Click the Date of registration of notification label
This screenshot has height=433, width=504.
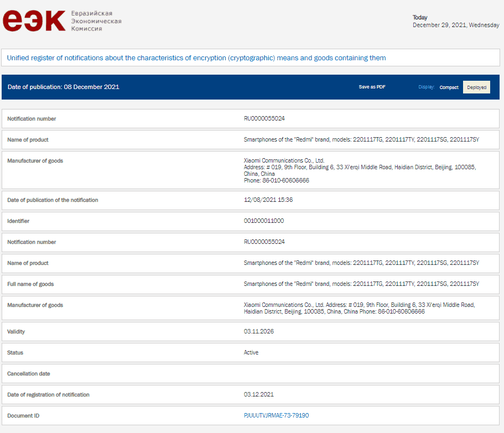[x=48, y=395]
